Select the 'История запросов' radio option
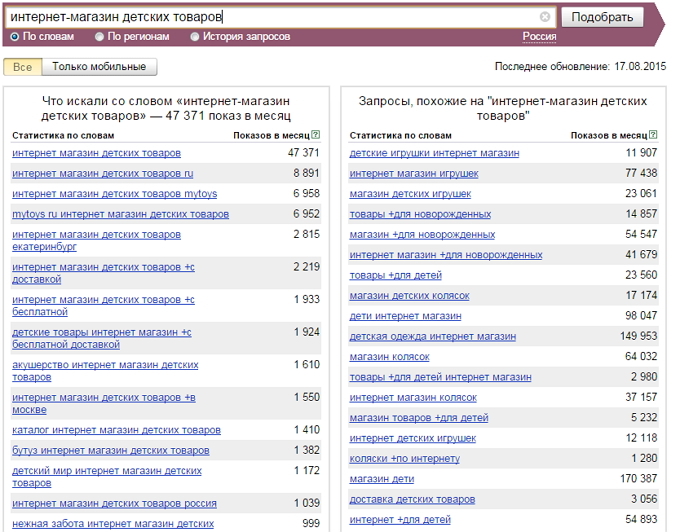The height and width of the screenshot is (532, 680). [195, 37]
